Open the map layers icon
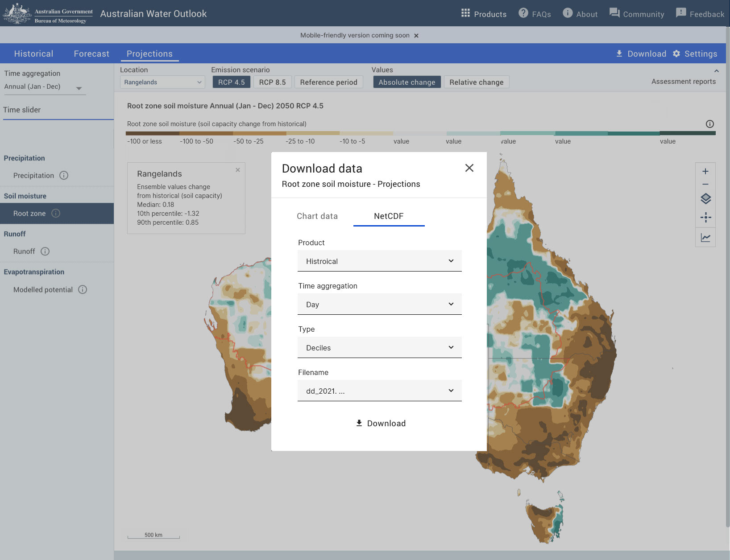730x560 pixels. pos(705,199)
